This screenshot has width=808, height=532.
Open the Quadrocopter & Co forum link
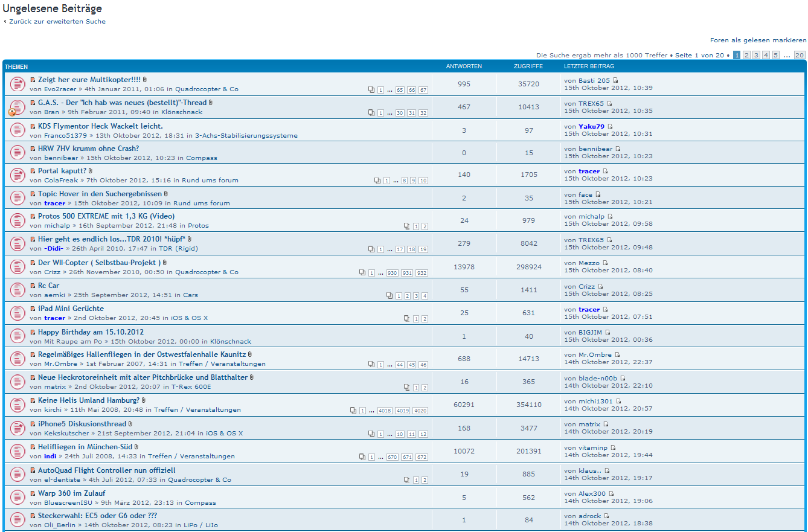[x=207, y=89]
